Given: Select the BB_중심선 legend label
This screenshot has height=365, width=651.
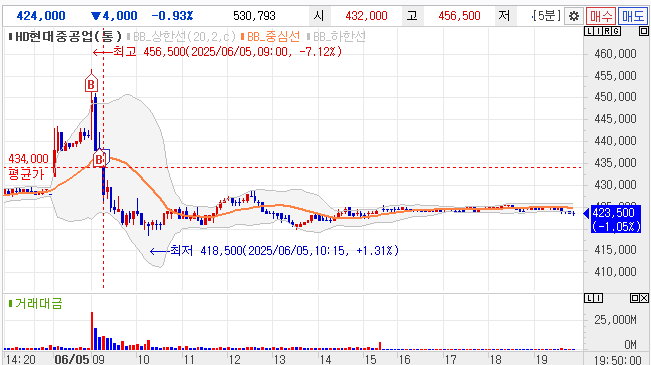Looking at the screenshot, I should (x=270, y=37).
